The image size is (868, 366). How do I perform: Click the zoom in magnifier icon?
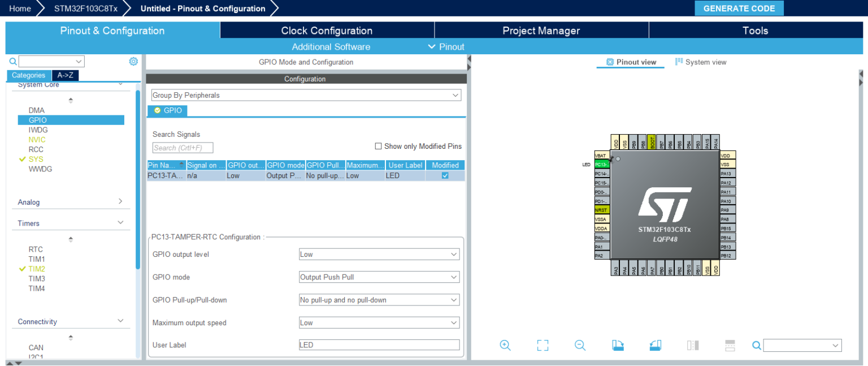coord(505,345)
